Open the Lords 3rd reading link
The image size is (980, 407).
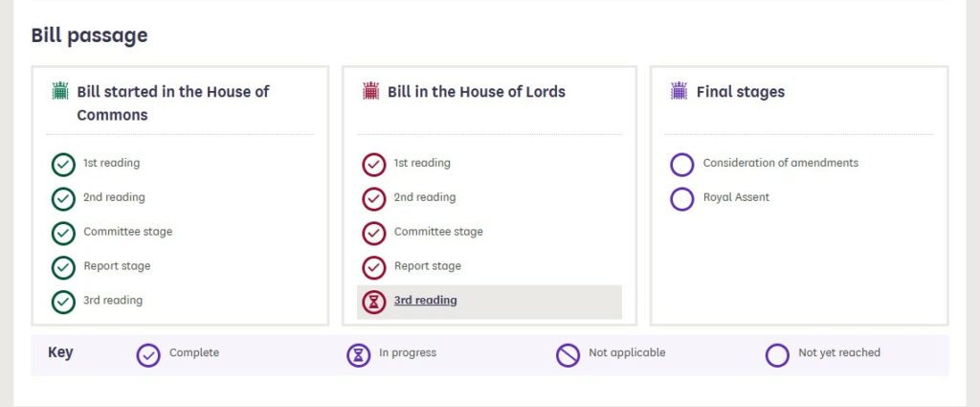426,300
